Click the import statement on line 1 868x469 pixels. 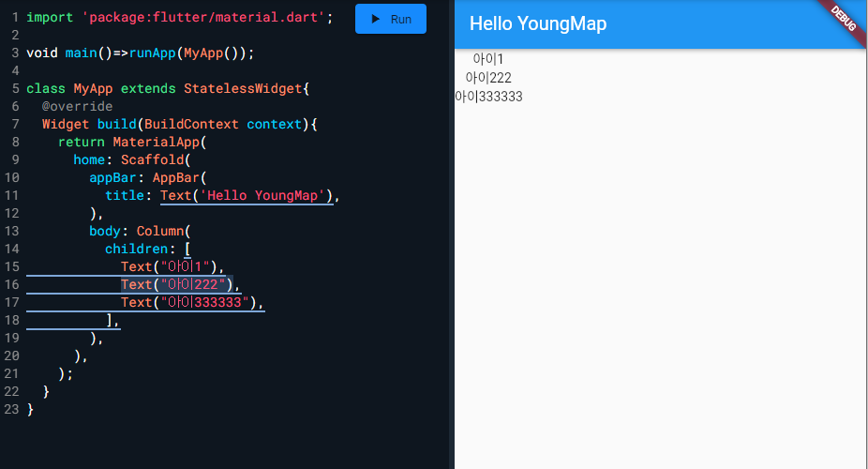(x=180, y=17)
